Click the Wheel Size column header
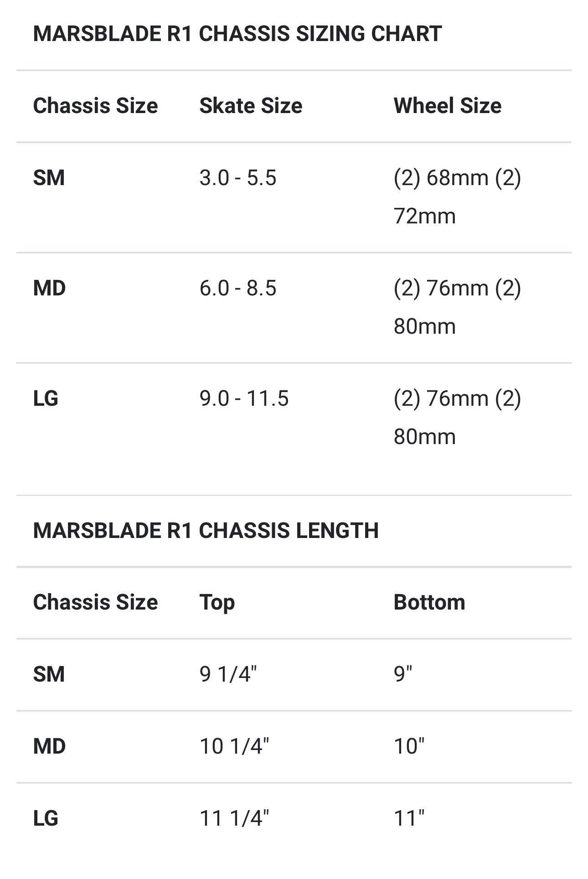 click(447, 106)
